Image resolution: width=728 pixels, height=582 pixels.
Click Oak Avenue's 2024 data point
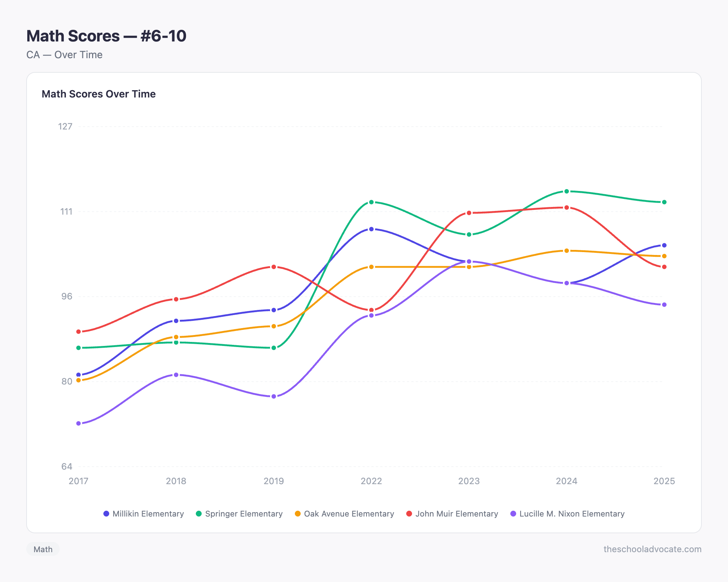tap(566, 251)
